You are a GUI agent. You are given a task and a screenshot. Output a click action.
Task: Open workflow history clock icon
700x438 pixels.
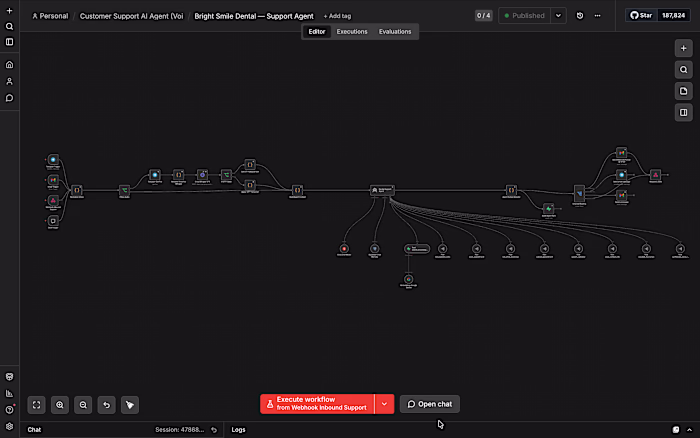coord(580,16)
